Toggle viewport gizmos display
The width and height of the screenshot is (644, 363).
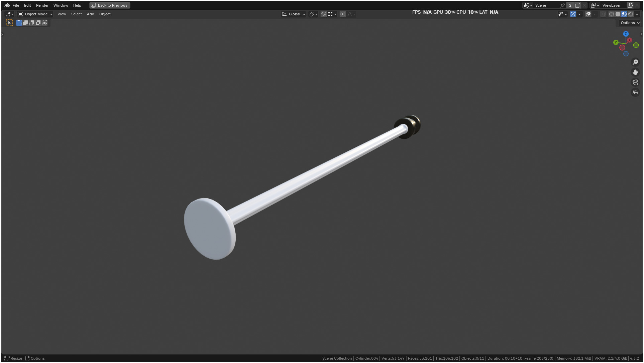click(x=573, y=14)
